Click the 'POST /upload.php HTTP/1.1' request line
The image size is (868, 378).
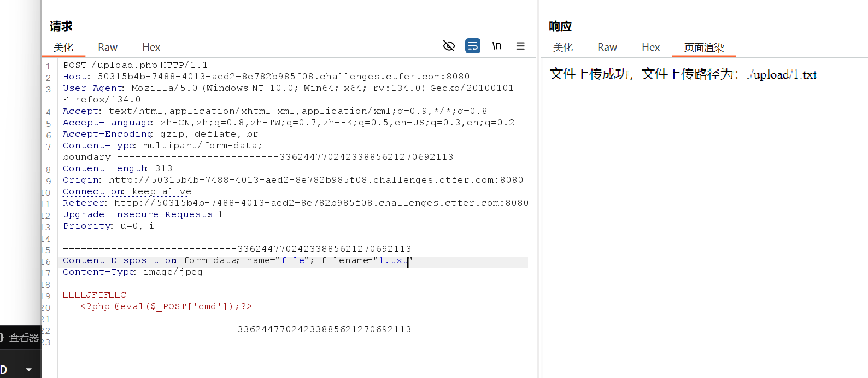[136, 65]
